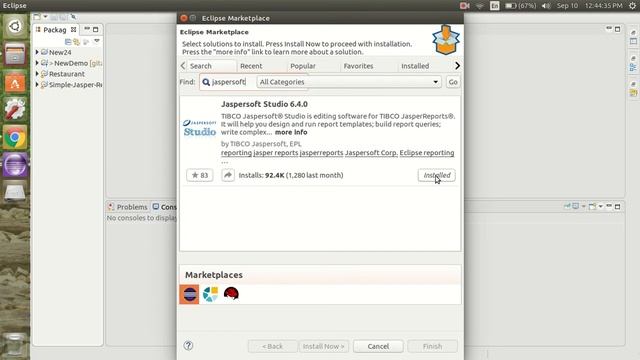This screenshot has width=640, height=360.
Task: Open the En keyboard input indicator
Action: click(x=495, y=6)
